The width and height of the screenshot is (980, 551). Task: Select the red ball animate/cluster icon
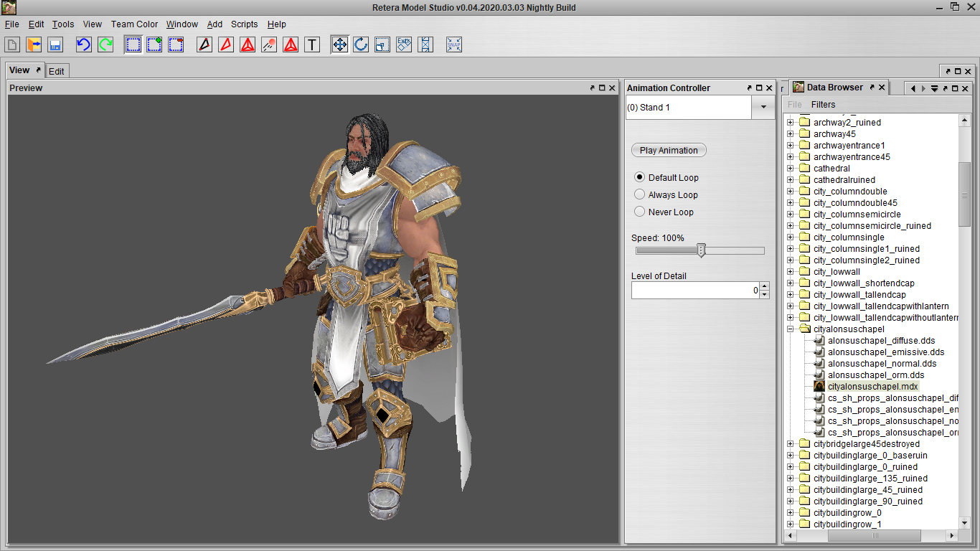pyautogui.click(x=269, y=44)
